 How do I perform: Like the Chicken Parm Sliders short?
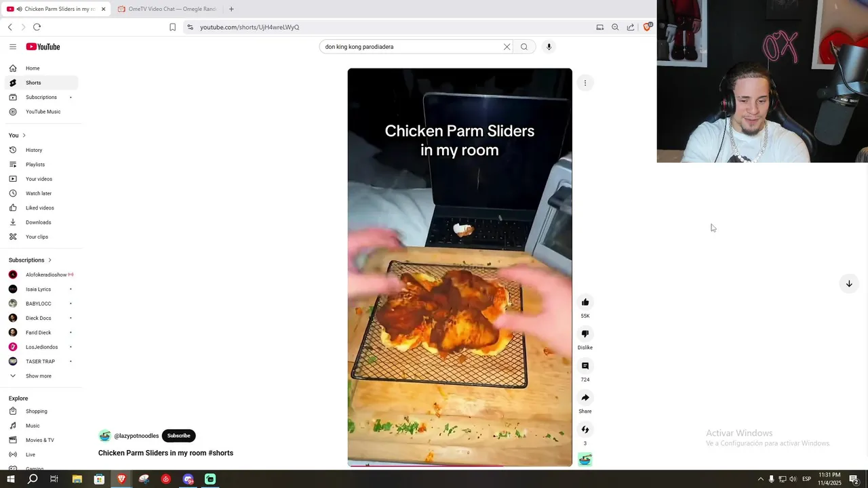585,302
